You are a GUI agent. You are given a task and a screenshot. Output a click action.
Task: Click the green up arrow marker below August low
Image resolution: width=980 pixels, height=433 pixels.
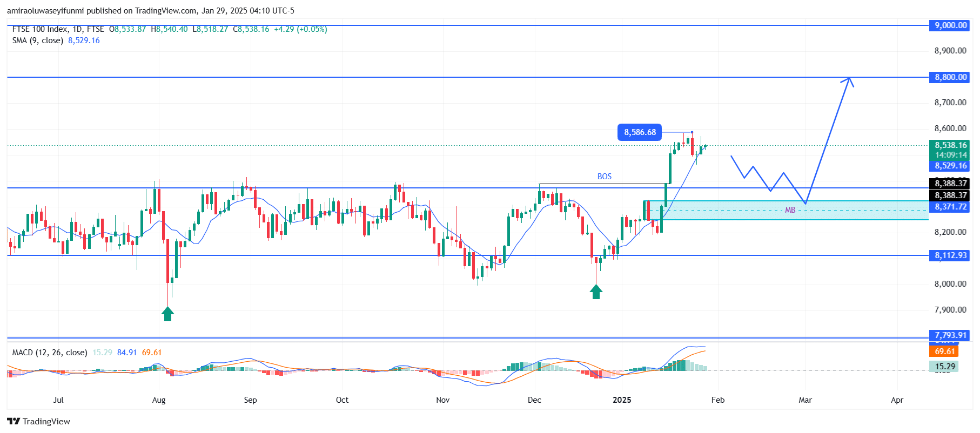click(x=167, y=314)
